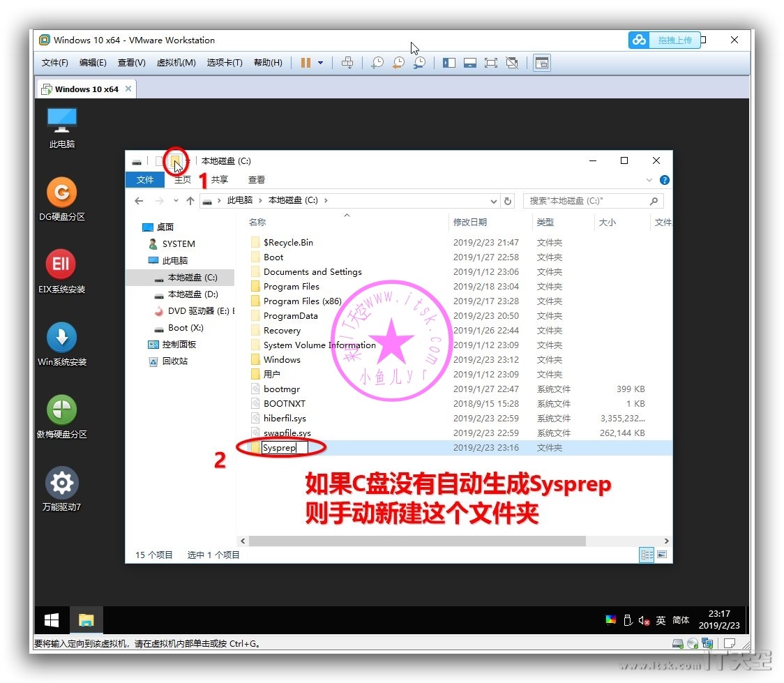
Task: Open Explorer help with the blue question icon
Action: (665, 180)
